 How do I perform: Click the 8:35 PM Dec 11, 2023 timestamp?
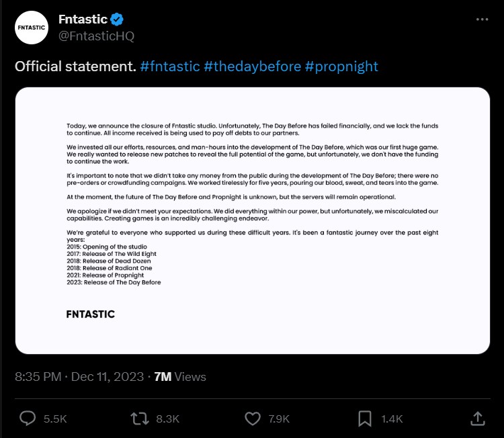(79, 376)
